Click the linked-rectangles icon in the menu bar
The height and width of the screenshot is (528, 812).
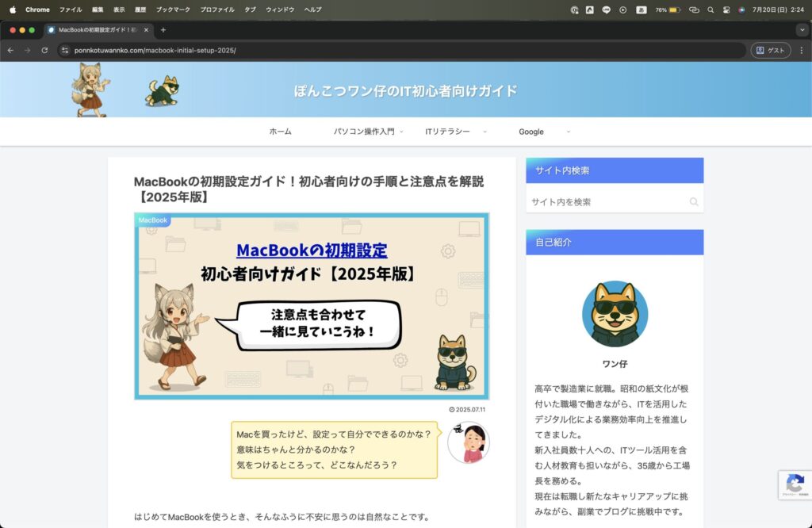pyautogui.click(x=694, y=10)
